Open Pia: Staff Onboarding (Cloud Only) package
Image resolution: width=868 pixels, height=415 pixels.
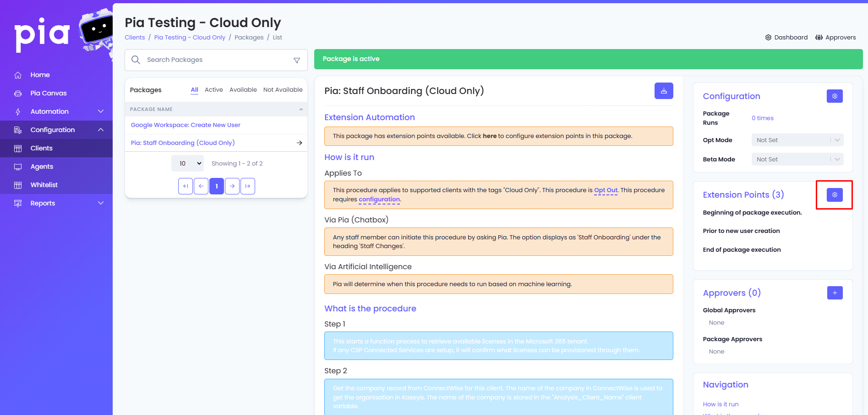tap(183, 143)
